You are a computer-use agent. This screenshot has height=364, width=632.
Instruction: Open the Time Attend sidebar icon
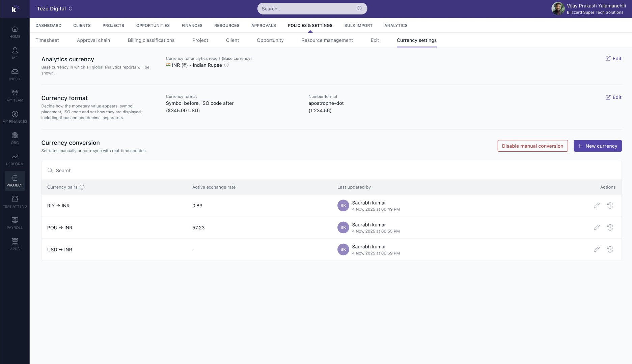pyautogui.click(x=15, y=202)
